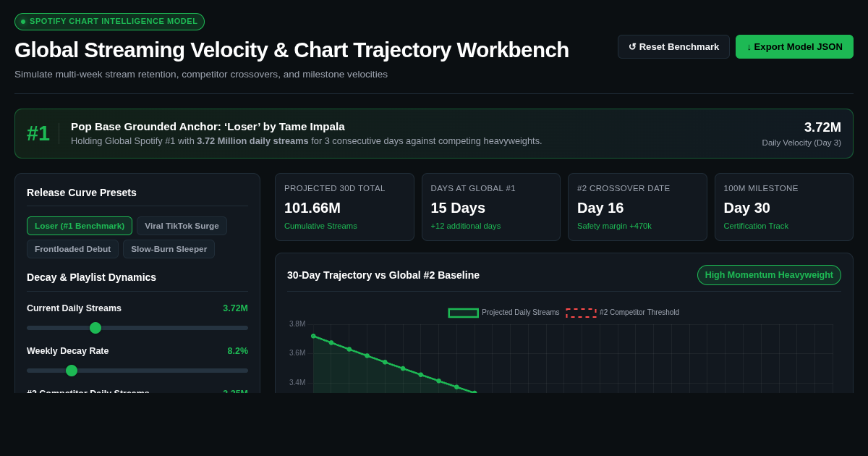Choose the Viral TikTok Surge preset
The height and width of the screenshot is (456, 868).
pyautogui.click(x=182, y=226)
